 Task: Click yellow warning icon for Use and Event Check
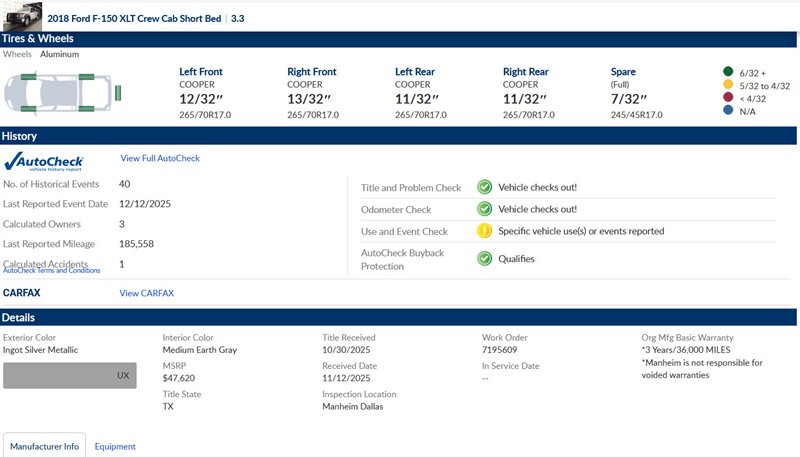click(x=484, y=231)
